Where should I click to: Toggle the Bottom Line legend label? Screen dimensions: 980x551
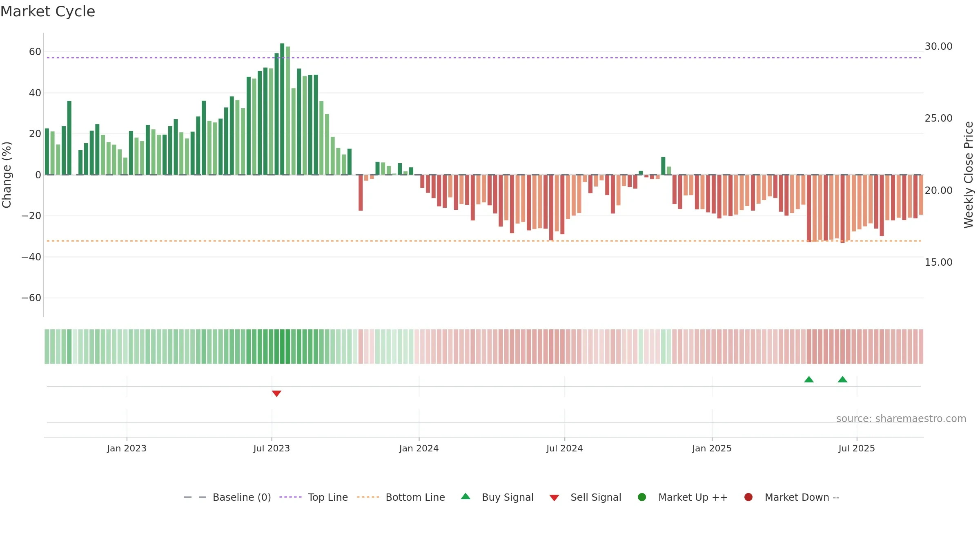coord(415,497)
